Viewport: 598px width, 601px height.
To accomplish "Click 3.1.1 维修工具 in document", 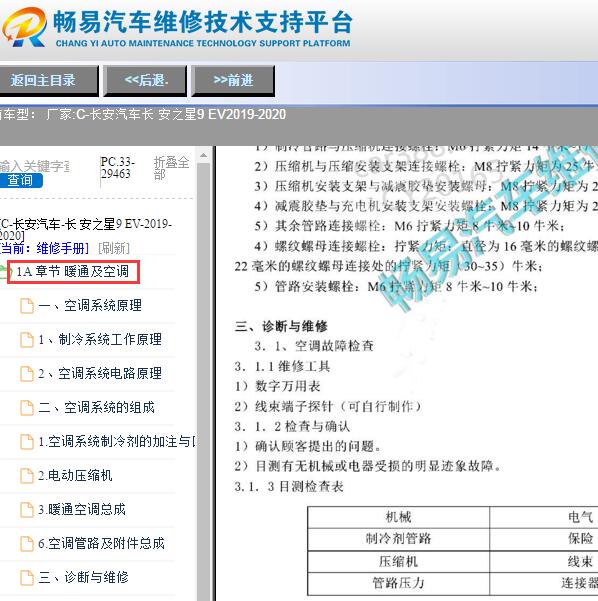I will tap(282, 366).
